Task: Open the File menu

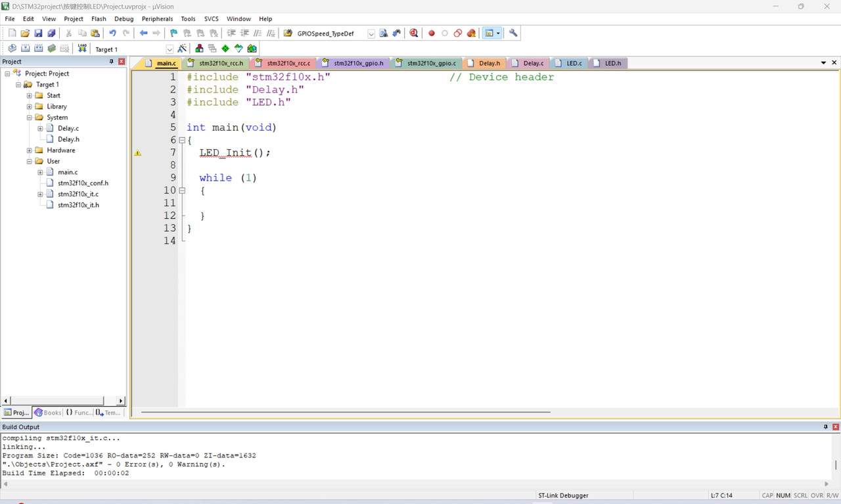Action: [10, 19]
